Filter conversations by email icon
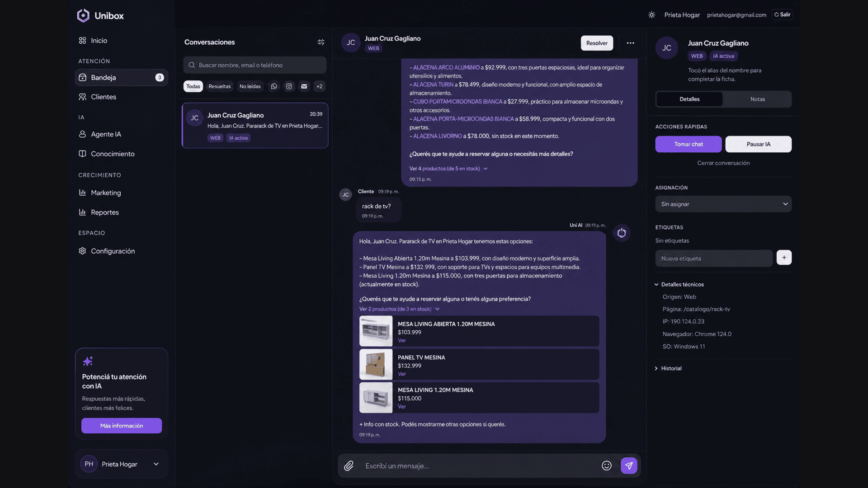 [304, 86]
